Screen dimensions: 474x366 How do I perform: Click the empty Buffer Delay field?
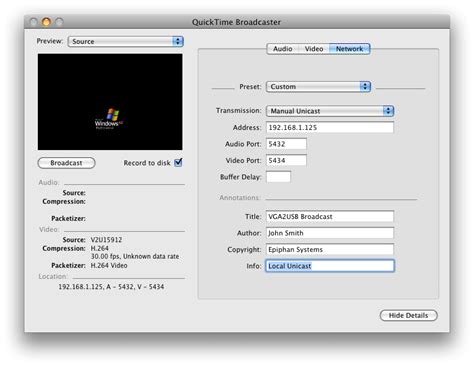coord(278,177)
